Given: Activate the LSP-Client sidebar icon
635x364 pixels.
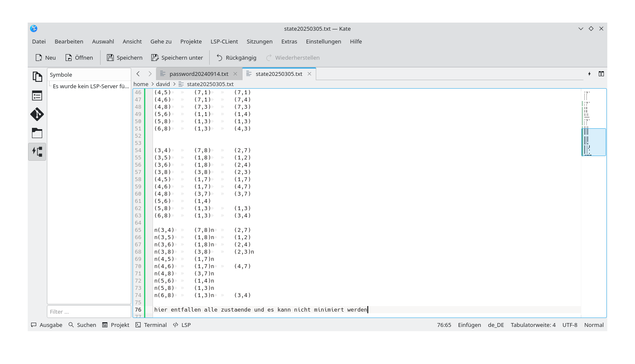Looking at the screenshot, I should [x=37, y=151].
